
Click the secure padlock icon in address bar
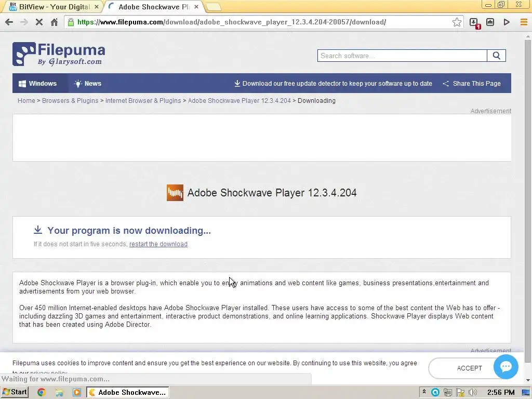71,22
